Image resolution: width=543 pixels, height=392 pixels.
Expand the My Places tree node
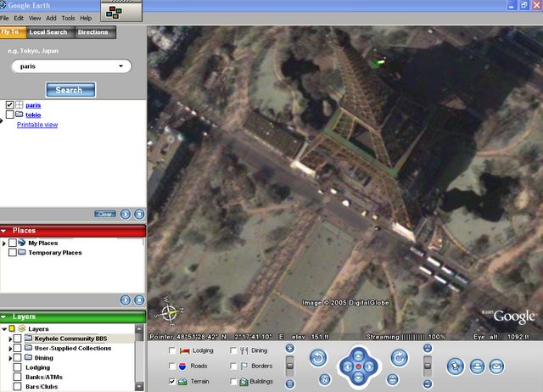4,244
